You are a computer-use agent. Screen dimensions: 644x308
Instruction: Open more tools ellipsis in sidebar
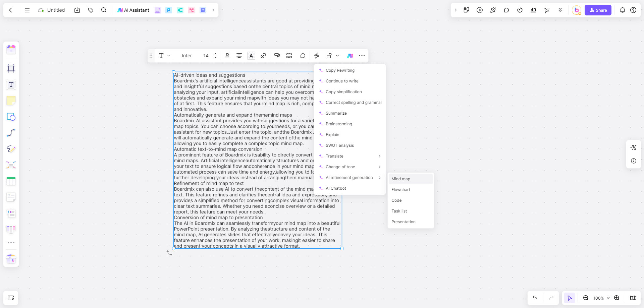[x=11, y=243]
